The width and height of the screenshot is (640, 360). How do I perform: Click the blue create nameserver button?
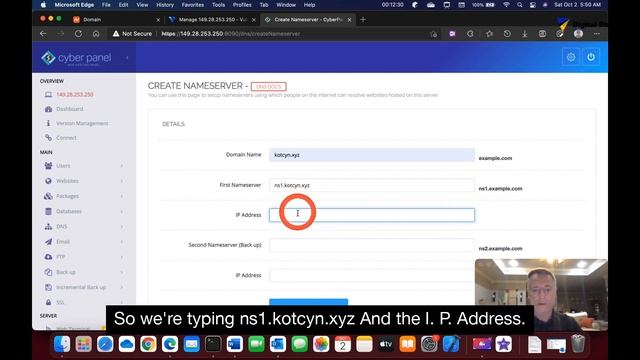(309, 302)
